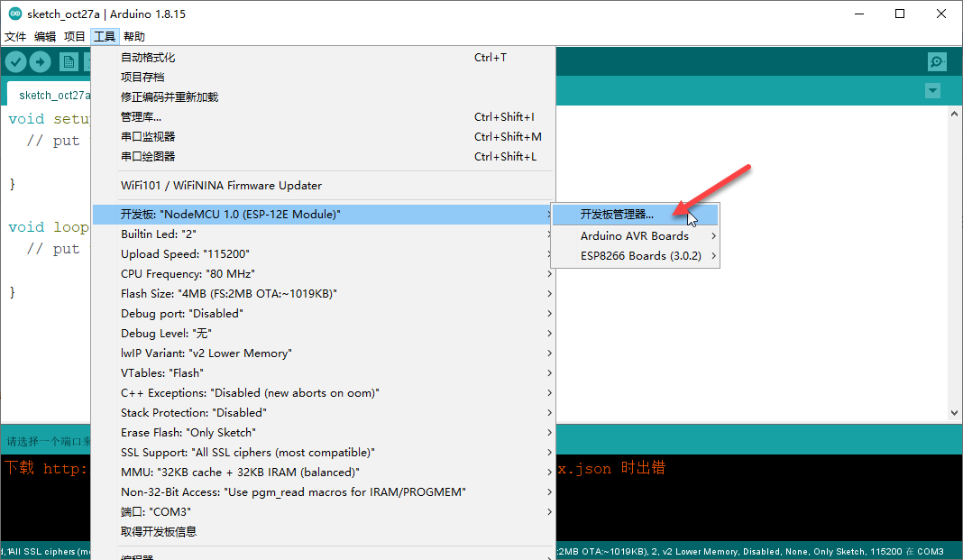963x560 pixels.
Task: Expand Erase Flash "Only Sketch" submenu
Action: pos(324,432)
